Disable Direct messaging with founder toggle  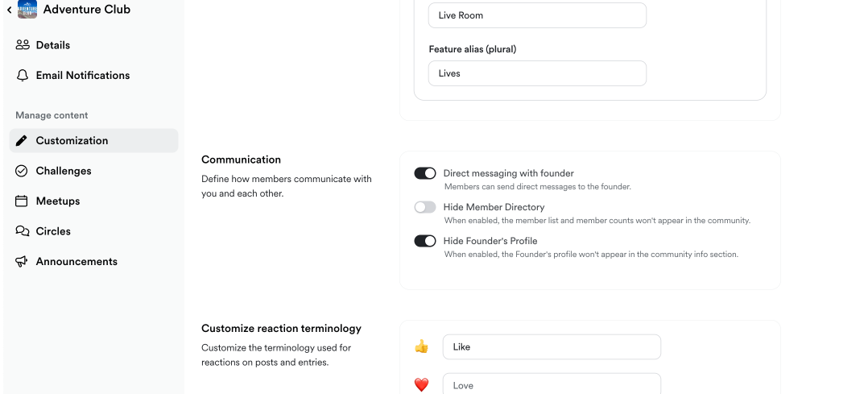(x=425, y=173)
